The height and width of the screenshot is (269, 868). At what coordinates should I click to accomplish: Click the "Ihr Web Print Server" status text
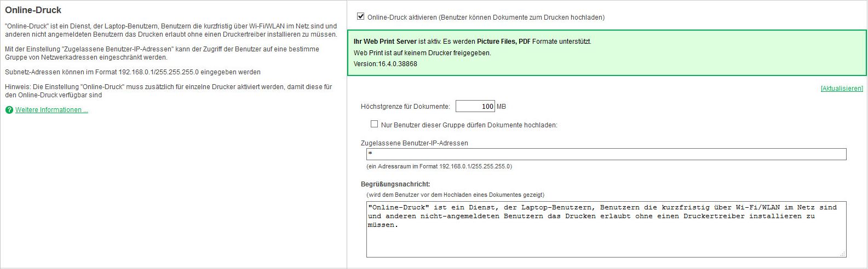(385, 42)
